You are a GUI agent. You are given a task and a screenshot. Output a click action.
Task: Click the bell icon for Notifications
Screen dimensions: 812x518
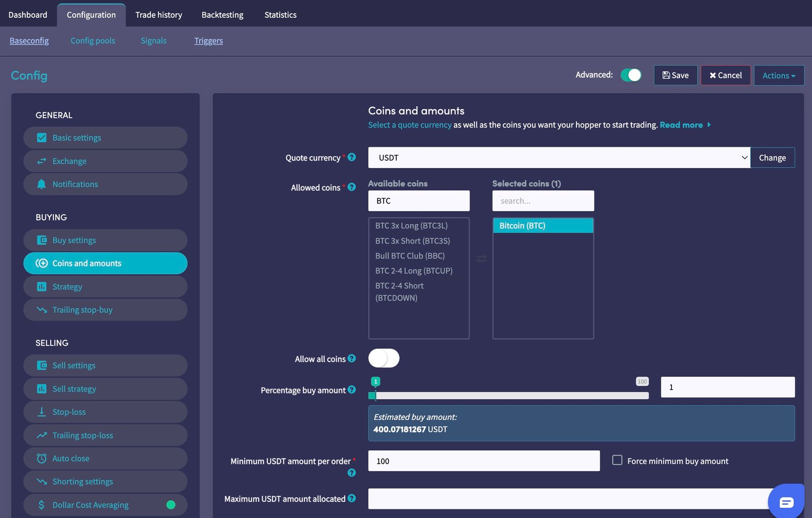point(42,184)
